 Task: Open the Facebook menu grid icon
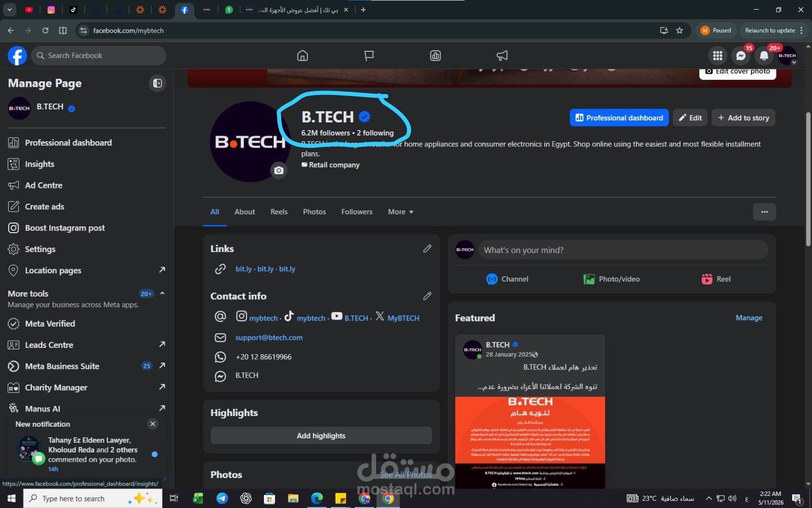coord(718,56)
